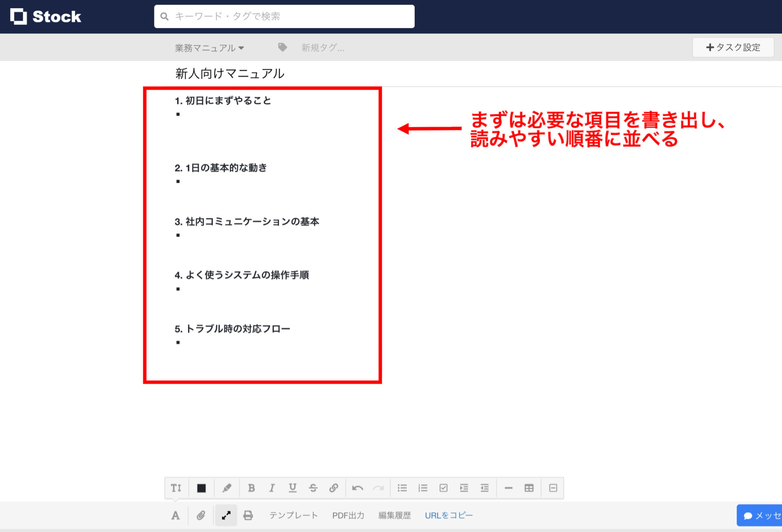782x532 pixels.
Task: Insert a bulleted list
Action: click(x=402, y=488)
